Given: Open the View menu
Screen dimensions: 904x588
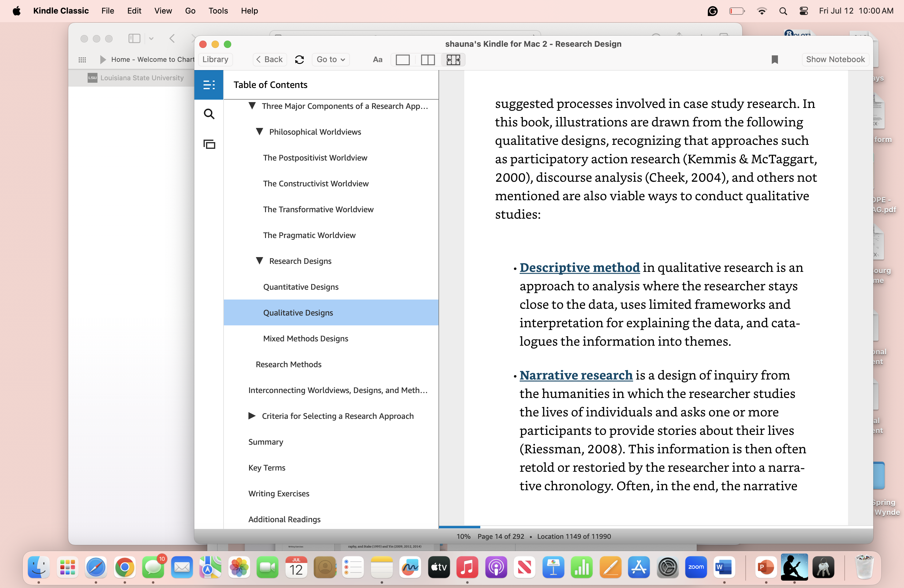Looking at the screenshot, I should (x=163, y=11).
